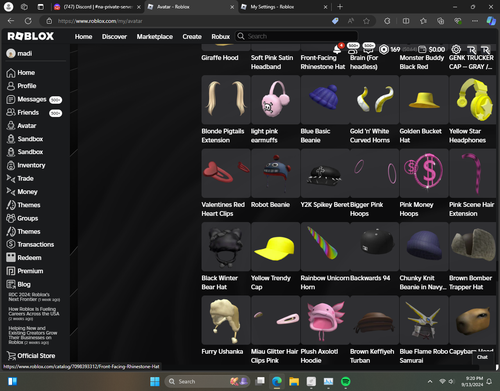This screenshot has width=500, height=391.
Task: Select the Gold 'n' White Curved Horns thumbnail
Action: click(374, 100)
